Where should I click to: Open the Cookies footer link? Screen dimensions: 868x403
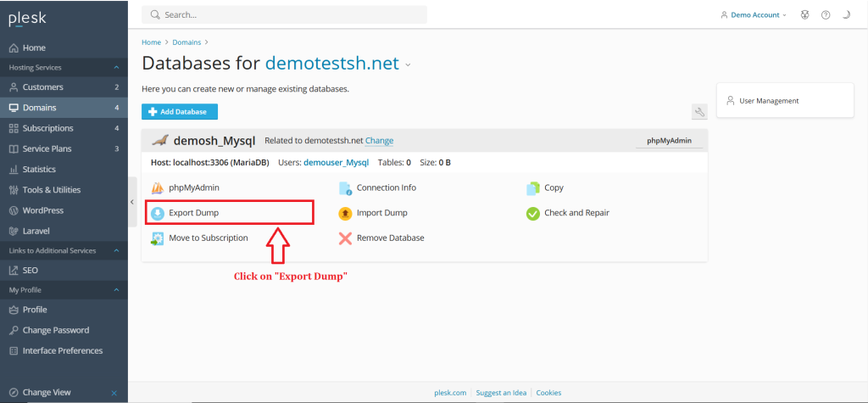click(548, 393)
